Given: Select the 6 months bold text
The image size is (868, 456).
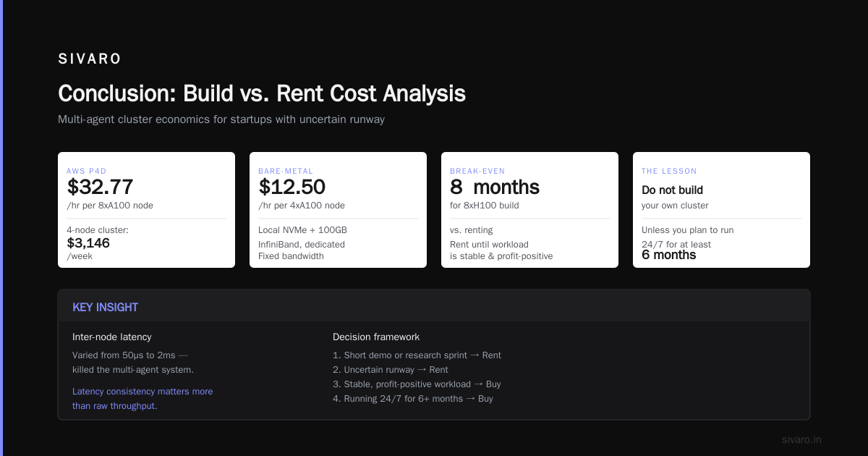Looking at the screenshot, I should point(669,255).
